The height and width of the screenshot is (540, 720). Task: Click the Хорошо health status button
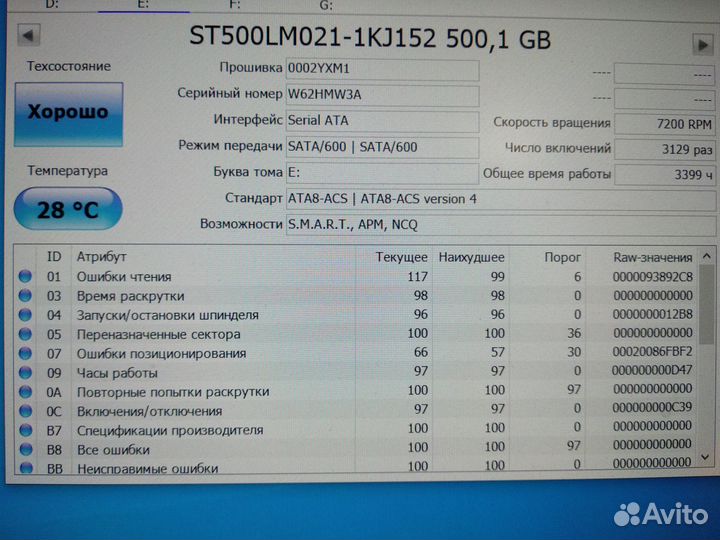(69, 114)
